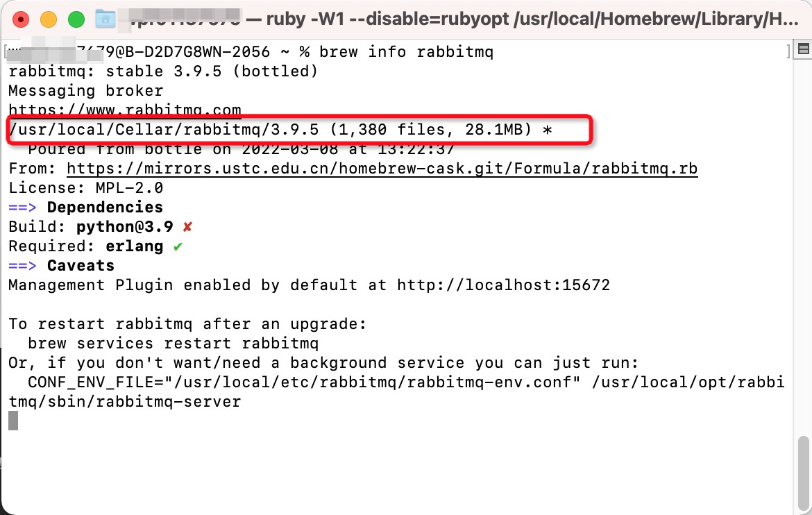This screenshot has height=515, width=812.
Task: Click the 'brew info rabbitmq' command text
Action: tap(407, 52)
